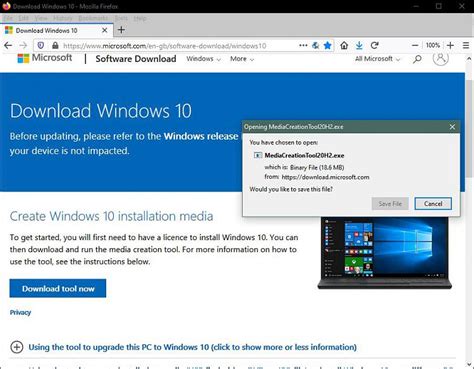The image size is (474, 369).
Task: Search the Microsoft site with magnifier
Action: coord(417,59)
